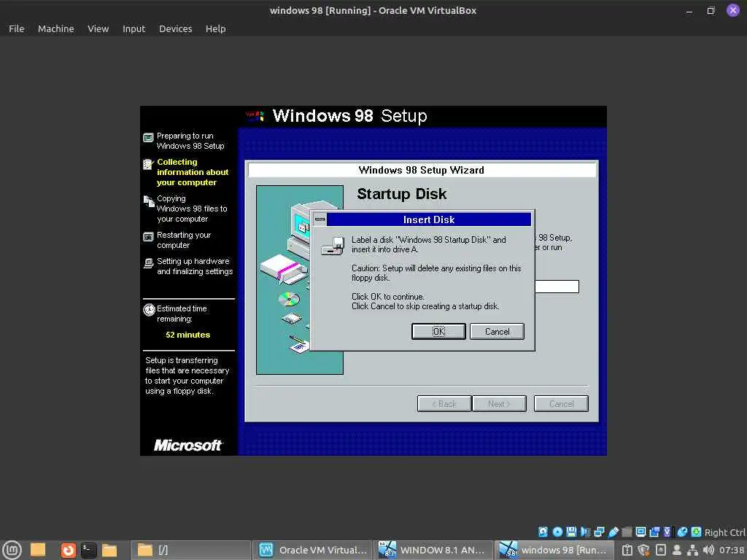Open the orange Firefox-style launcher in the taskbar

coord(68,551)
